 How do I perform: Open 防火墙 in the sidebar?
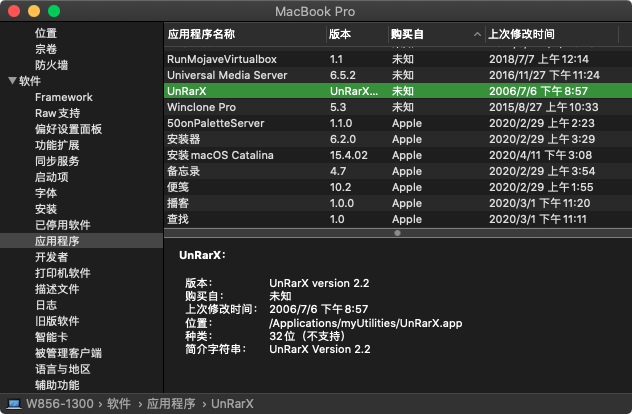51,65
